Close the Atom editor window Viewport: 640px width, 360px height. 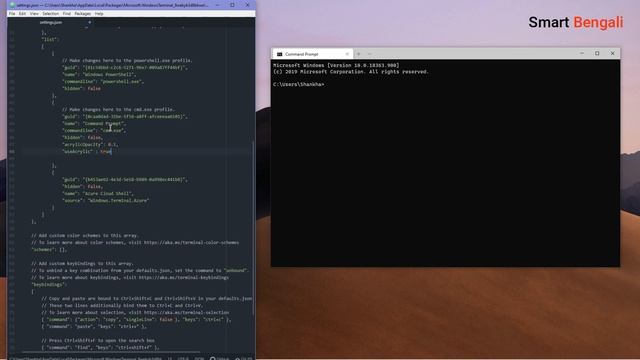click(247, 5)
